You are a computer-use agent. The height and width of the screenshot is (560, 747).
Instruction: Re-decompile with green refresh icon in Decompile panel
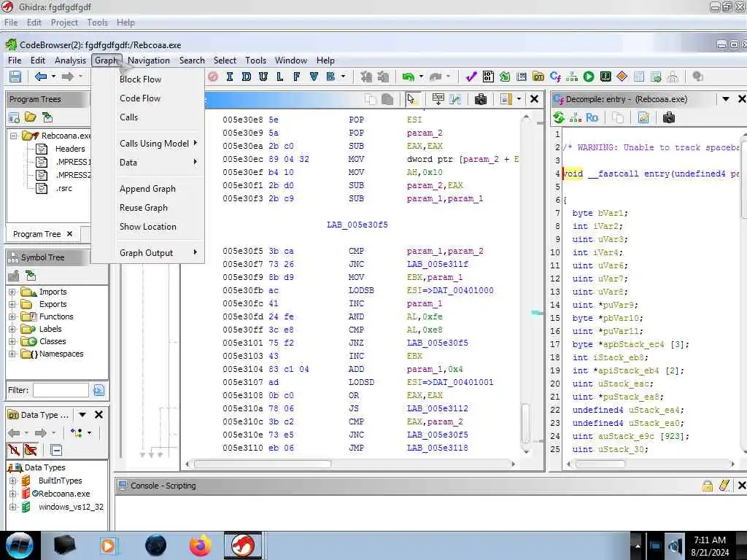(x=559, y=117)
